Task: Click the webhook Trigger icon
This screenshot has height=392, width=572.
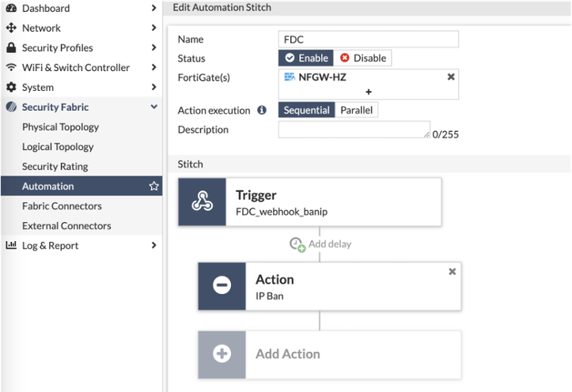Action: tap(203, 202)
